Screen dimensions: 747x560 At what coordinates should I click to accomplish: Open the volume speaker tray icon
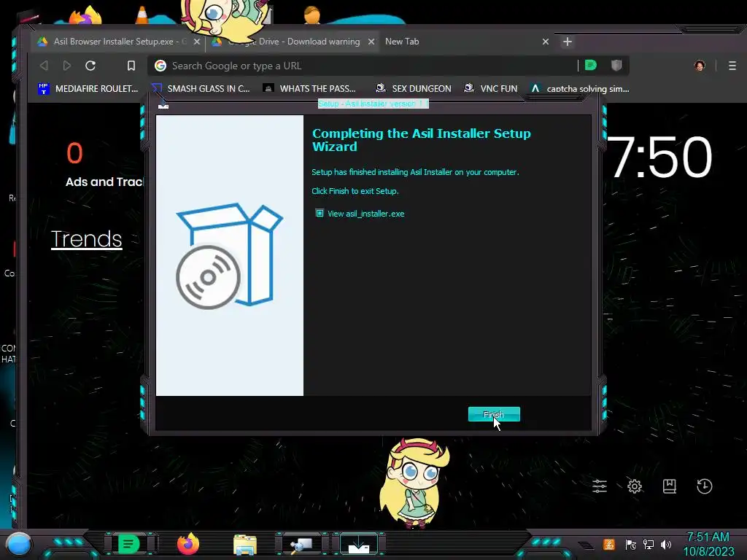point(665,544)
